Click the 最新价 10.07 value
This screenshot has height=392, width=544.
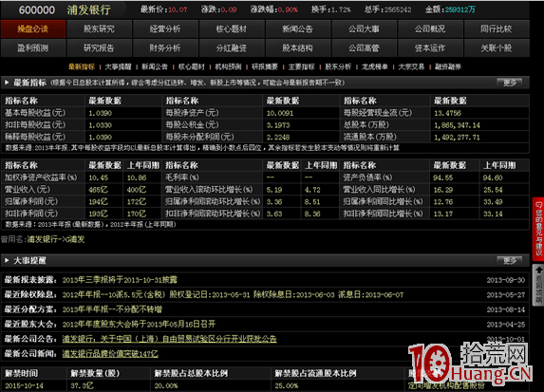tap(178, 9)
